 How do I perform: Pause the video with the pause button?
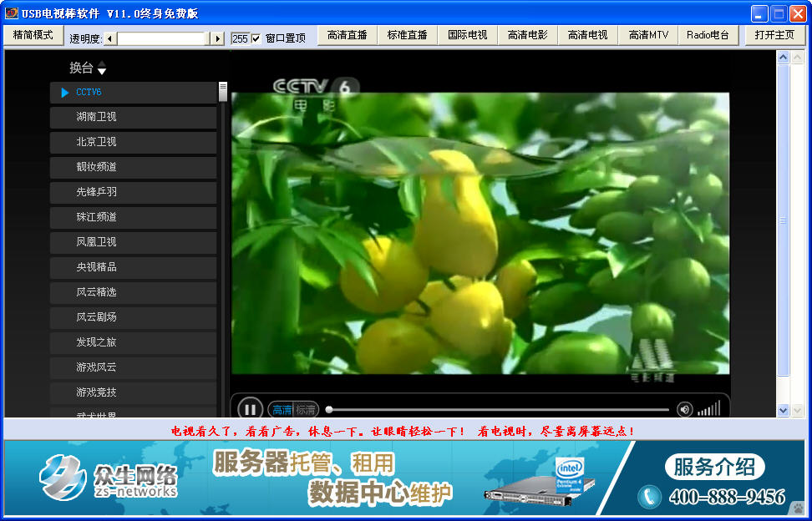(x=250, y=409)
